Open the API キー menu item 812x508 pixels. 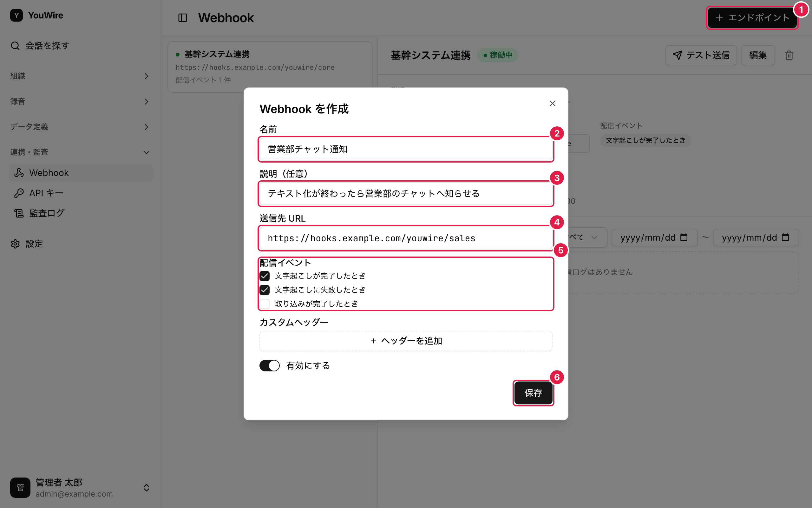tap(81, 193)
